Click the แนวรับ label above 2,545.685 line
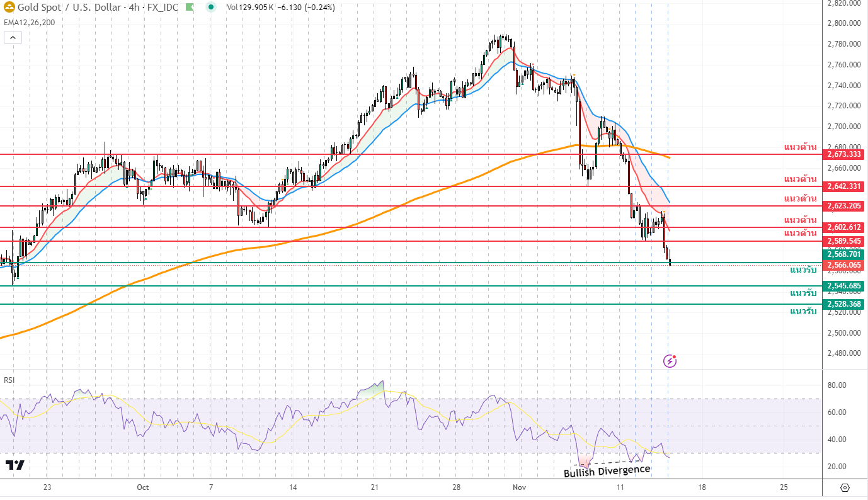This screenshot has width=868, height=500. [x=803, y=270]
